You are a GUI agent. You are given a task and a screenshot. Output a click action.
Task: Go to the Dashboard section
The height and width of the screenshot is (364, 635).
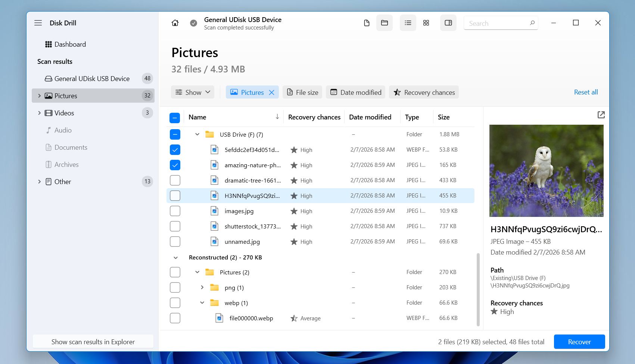point(70,44)
